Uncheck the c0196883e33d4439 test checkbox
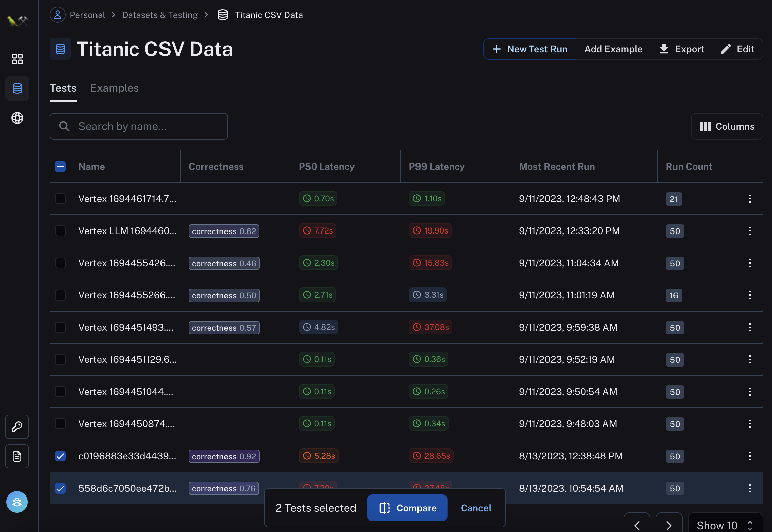This screenshot has width=772, height=532. point(60,456)
